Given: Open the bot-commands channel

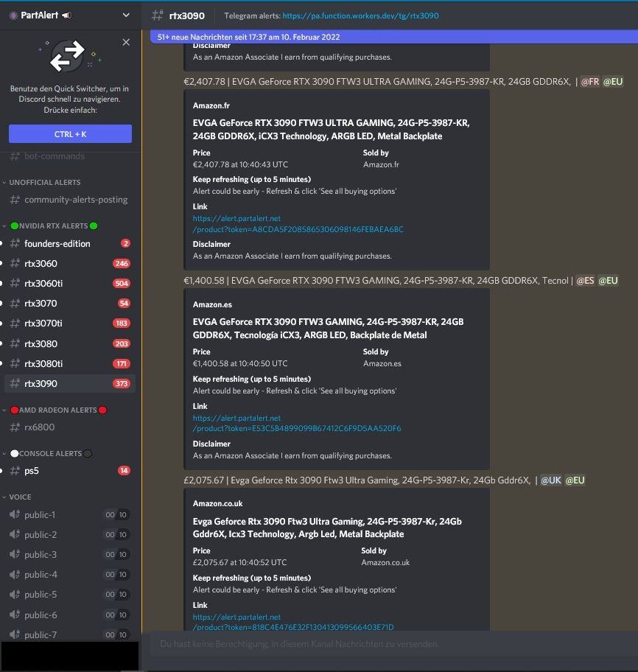Looking at the screenshot, I should coord(70,156).
